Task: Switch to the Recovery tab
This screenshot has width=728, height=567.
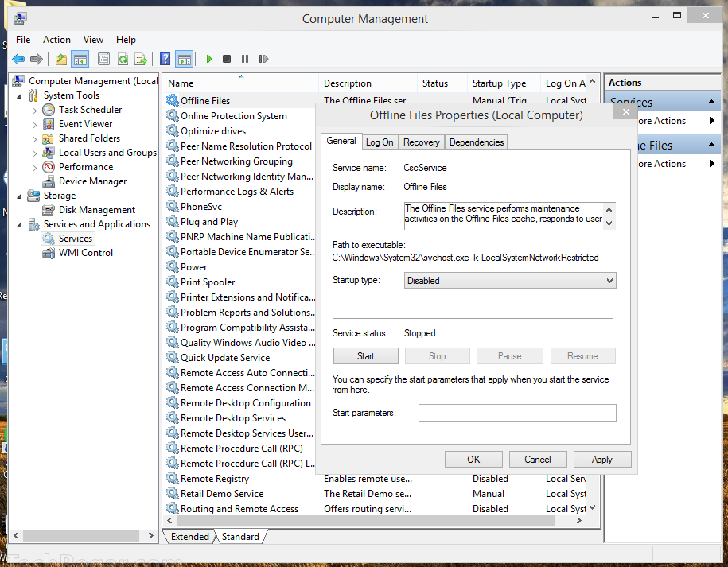Action: [x=421, y=142]
